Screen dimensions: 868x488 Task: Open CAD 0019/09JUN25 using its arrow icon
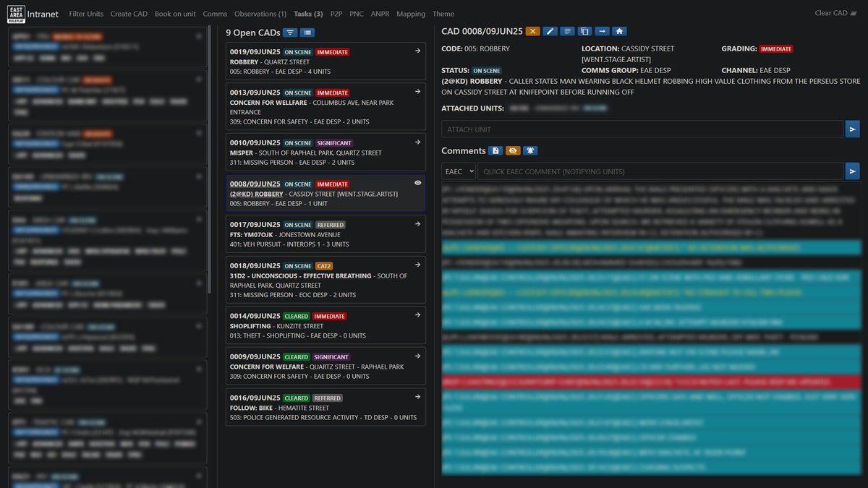(417, 51)
